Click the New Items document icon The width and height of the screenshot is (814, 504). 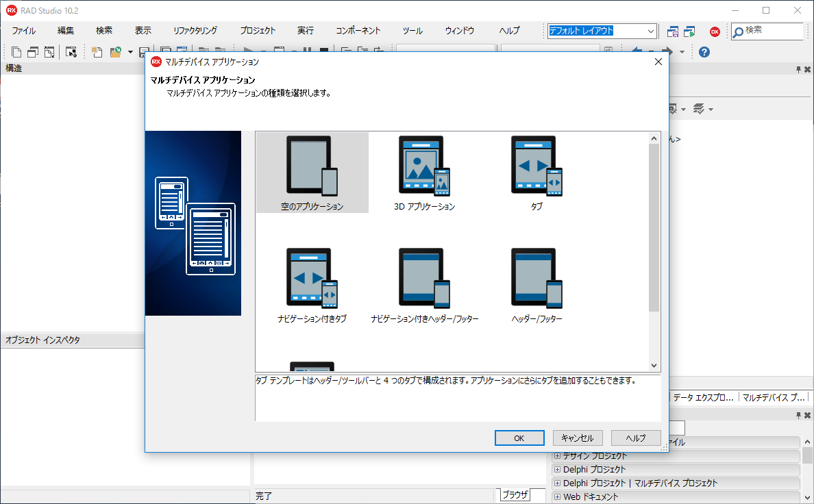(x=16, y=51)
